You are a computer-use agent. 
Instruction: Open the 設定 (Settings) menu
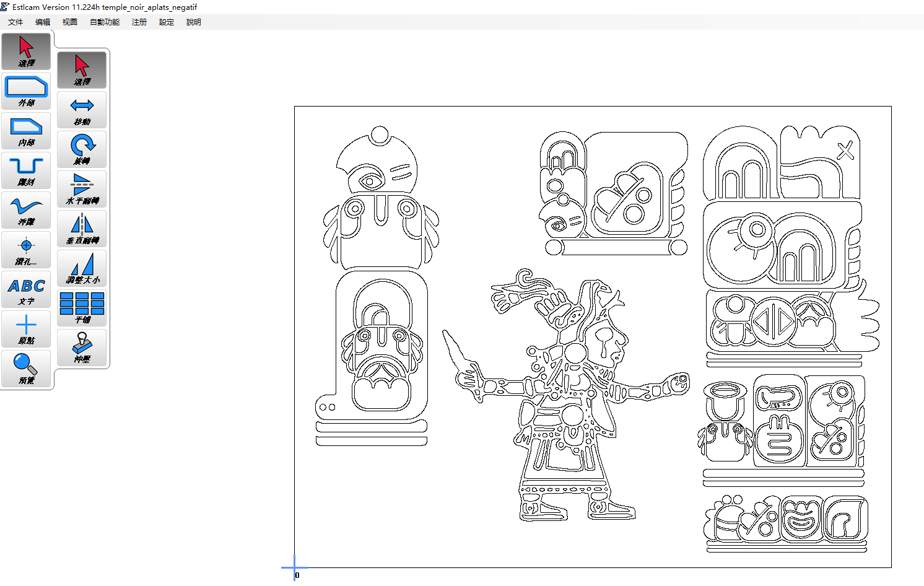click(167, 22)
